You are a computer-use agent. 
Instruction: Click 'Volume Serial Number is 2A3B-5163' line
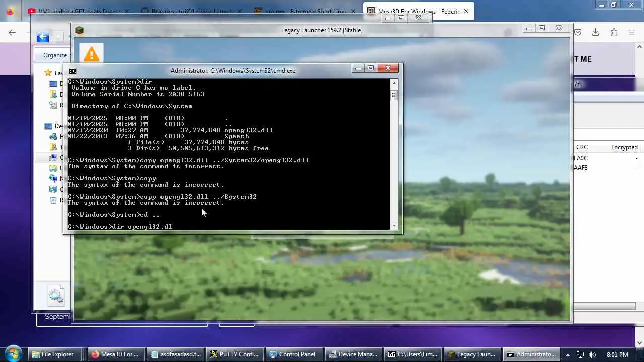point(138,94)
